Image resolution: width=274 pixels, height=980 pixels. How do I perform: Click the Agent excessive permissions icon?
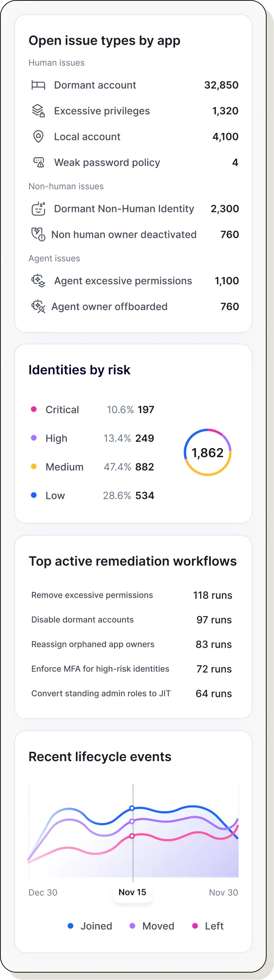tap(38, 281)
